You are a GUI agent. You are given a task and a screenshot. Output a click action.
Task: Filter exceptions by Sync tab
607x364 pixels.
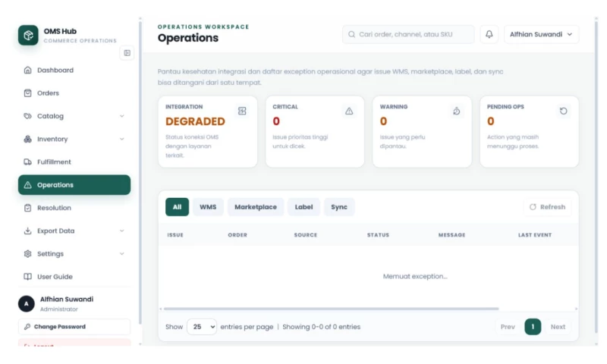(339, 207)
